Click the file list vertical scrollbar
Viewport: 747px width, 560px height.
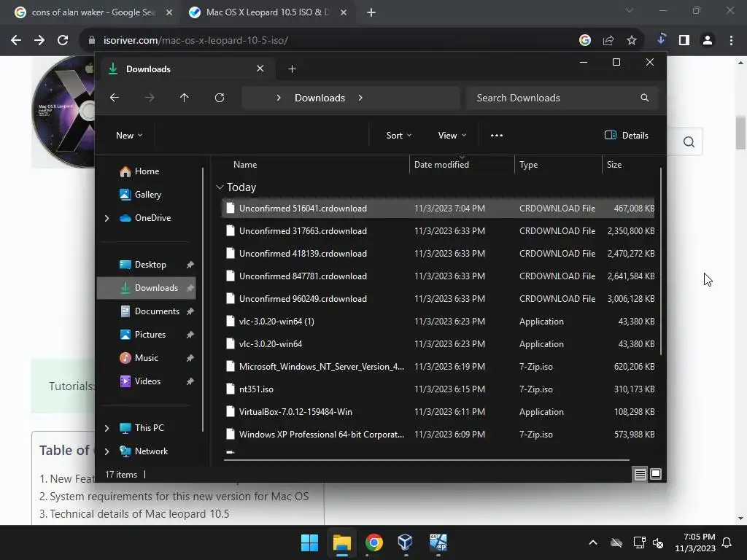(660, 261)
